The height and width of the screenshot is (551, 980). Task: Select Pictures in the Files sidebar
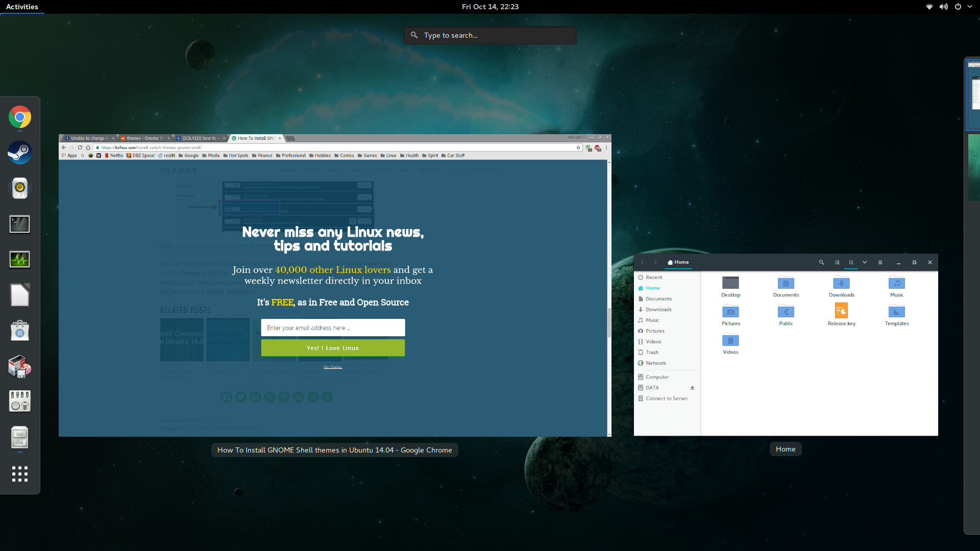point(667,331)
